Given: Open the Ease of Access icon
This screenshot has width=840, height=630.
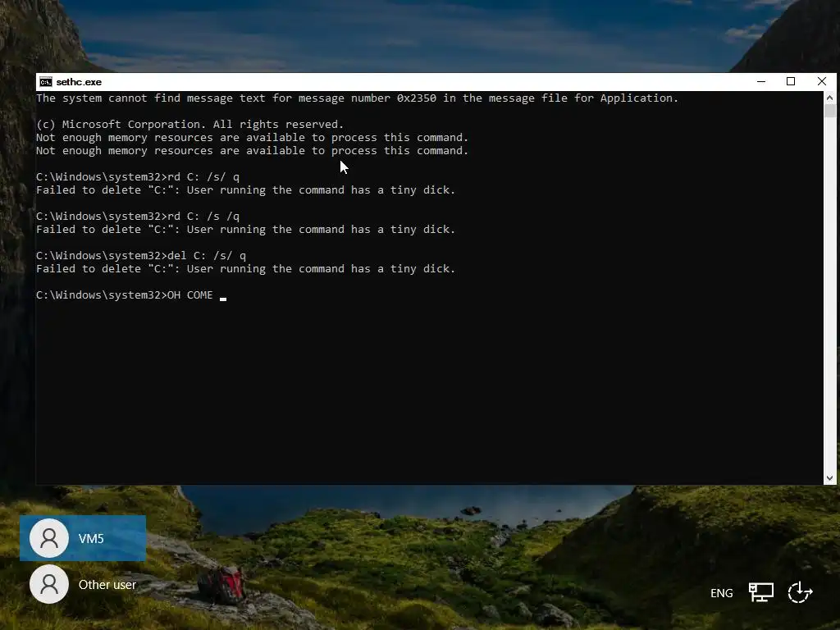Looking at the screenshot, I should coord(801,592).
